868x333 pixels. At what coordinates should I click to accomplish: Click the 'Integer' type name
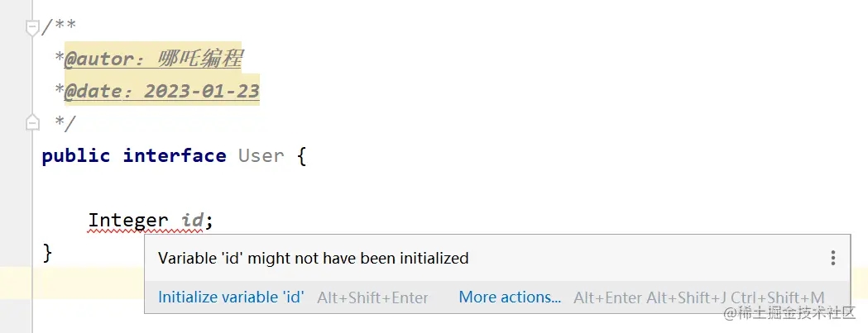pyautogui.click(x=128, y=221)
